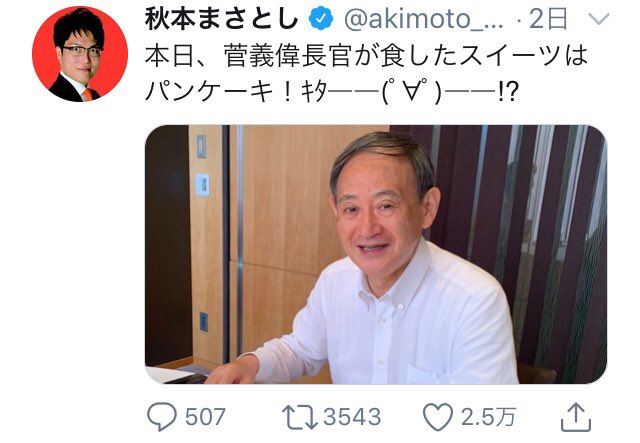Image resolution: width=640 pixels, height=443 pixels.
Task: Click the tweet text line starting with 本日、
Action: (x=366, y=56)
